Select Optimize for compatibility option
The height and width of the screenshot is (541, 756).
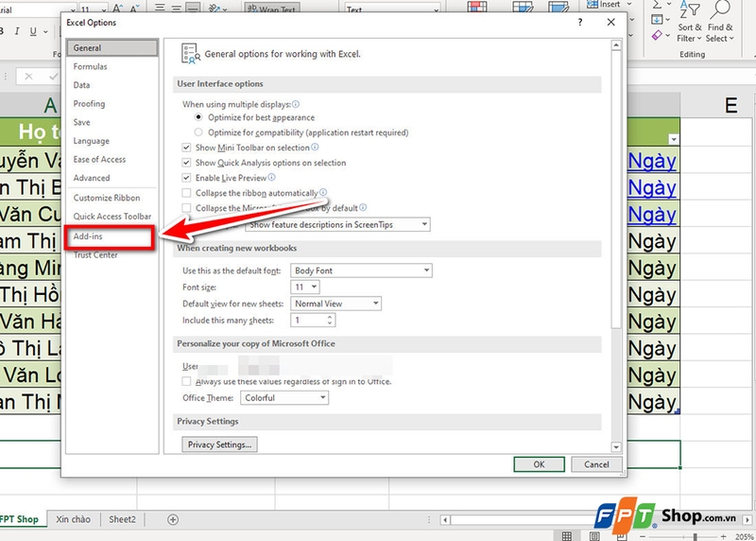pyautogui.click(x=198, y=132)
